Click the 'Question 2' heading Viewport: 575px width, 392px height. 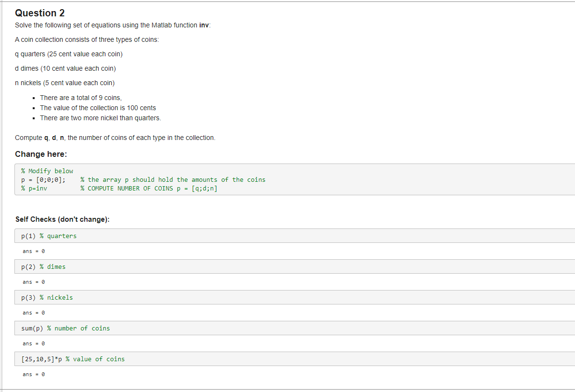tap(39, 13)
